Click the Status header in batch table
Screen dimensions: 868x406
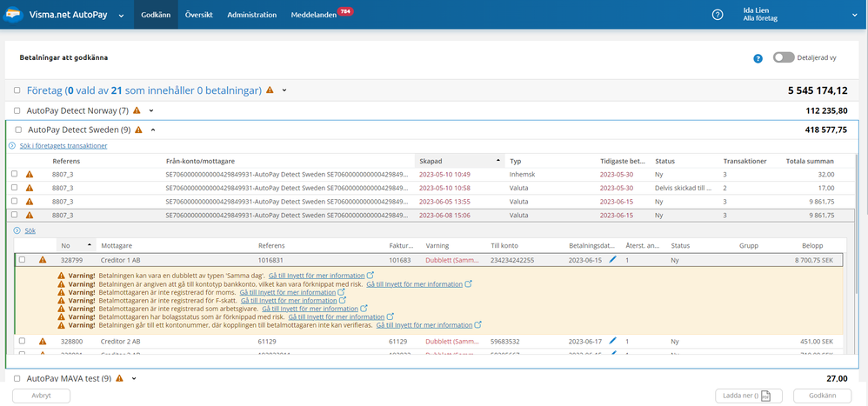[664, 161]
